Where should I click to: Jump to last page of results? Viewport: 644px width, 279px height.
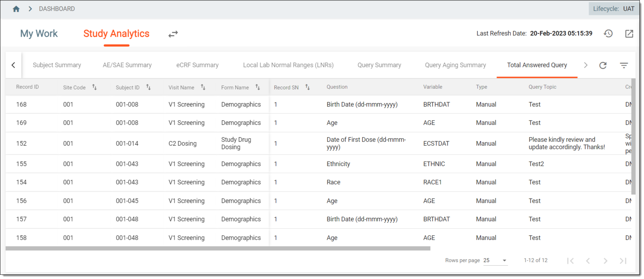coord(623,261)
